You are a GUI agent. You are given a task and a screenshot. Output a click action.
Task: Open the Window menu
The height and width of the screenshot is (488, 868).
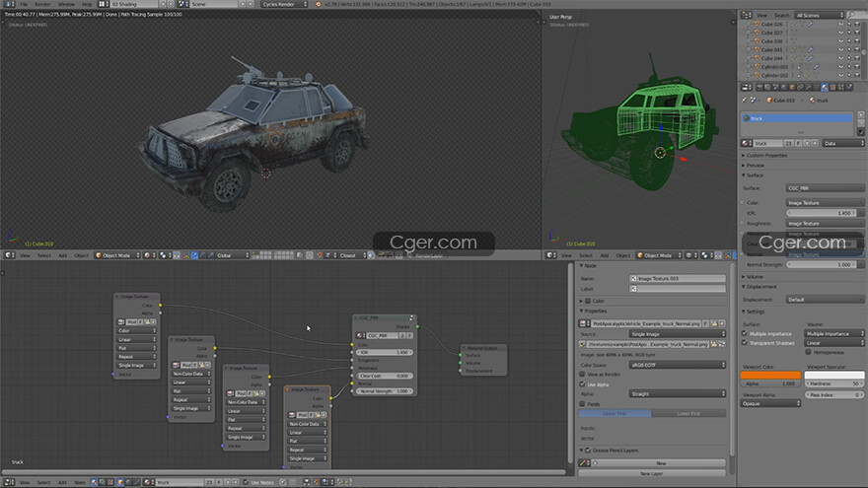coord(66,4)
